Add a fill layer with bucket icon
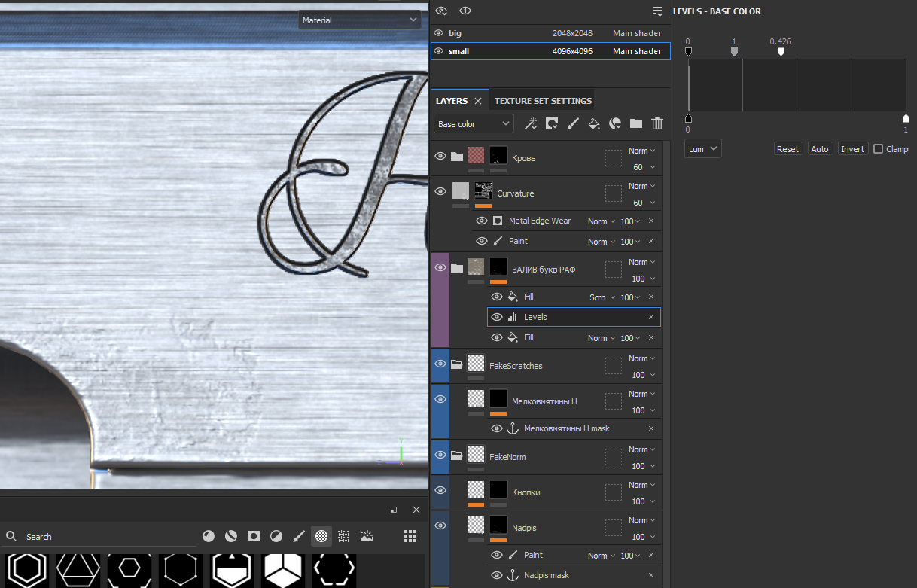The width and height of the screenshot is (917, 588). (x=594, y=123)
